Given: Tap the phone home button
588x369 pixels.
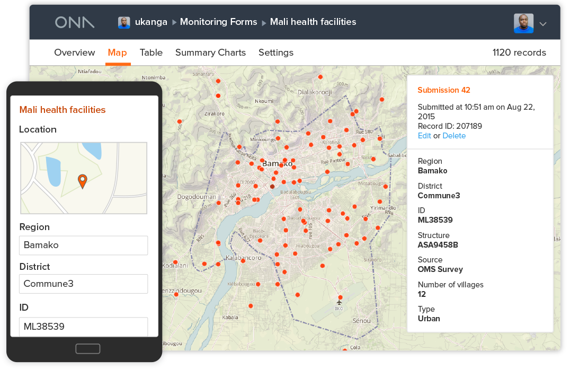Looking at the screenshot, I should (x=88, y=349).
